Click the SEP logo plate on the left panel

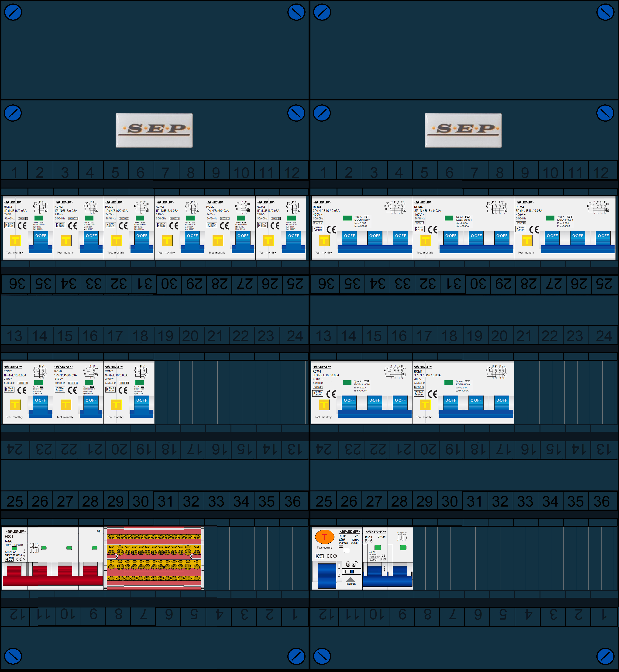click(154, 130)
